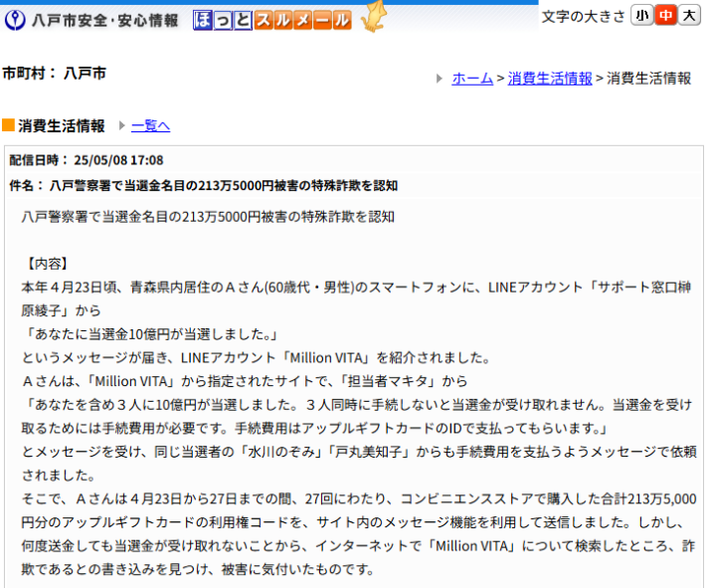Click the 消費生活情報 section heading
Image resolution: width=706 pixels, height=588 pixels.
click(x=62, y=125)
